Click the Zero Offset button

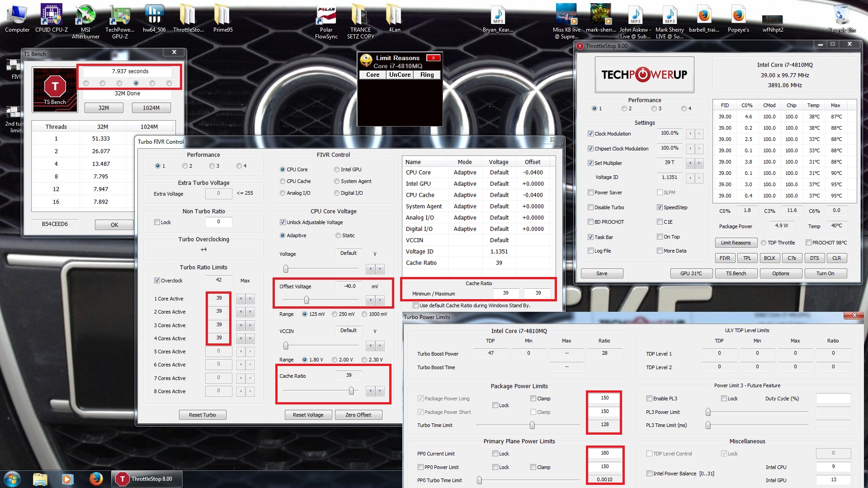click(x=358, y=415)
